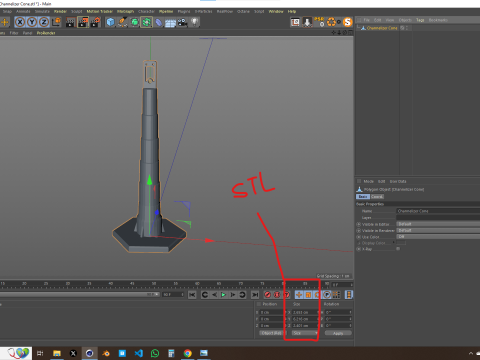Image resolution: width=480 pixels, height=360 pixels.
Task: Click the Render to Picture Viewer icon
Action: (83, 22)
